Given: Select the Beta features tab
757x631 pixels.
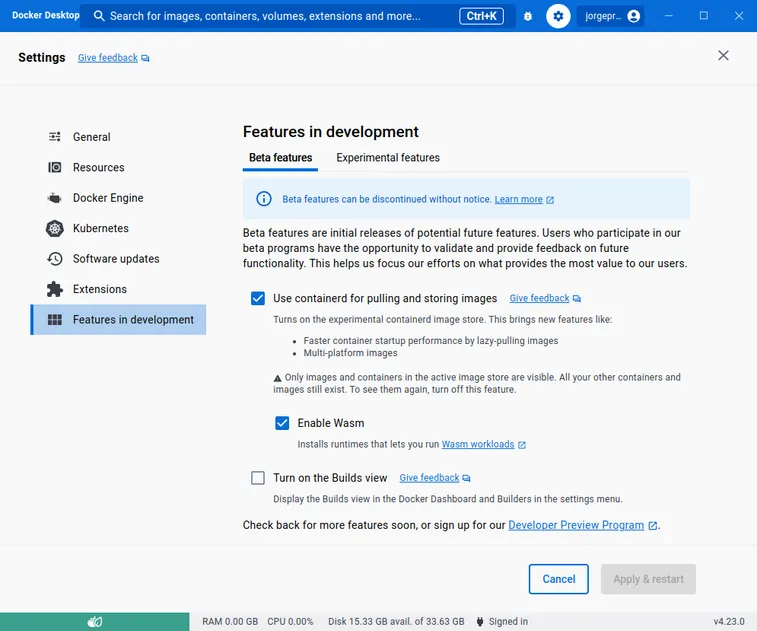Looking at the screenshot, I should (x=280, y=158).
